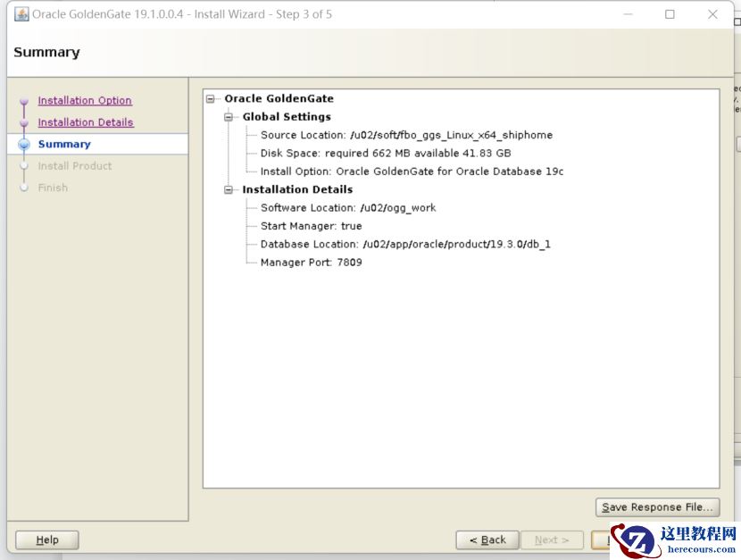
Task: Select the Manager Port: 7809 row
Action: (311, 263)
